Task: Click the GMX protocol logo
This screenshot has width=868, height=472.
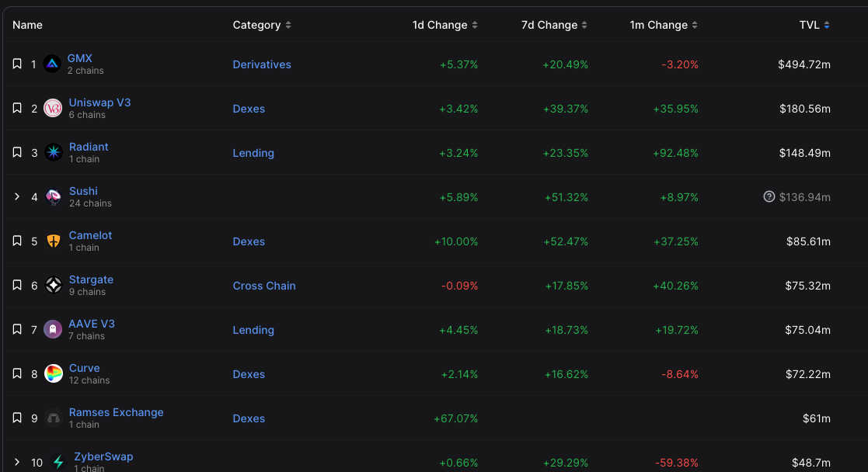Action: tap(52, 64)
